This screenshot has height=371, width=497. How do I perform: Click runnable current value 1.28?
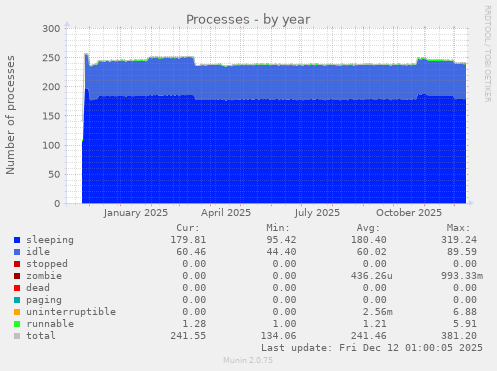point(194,324)
